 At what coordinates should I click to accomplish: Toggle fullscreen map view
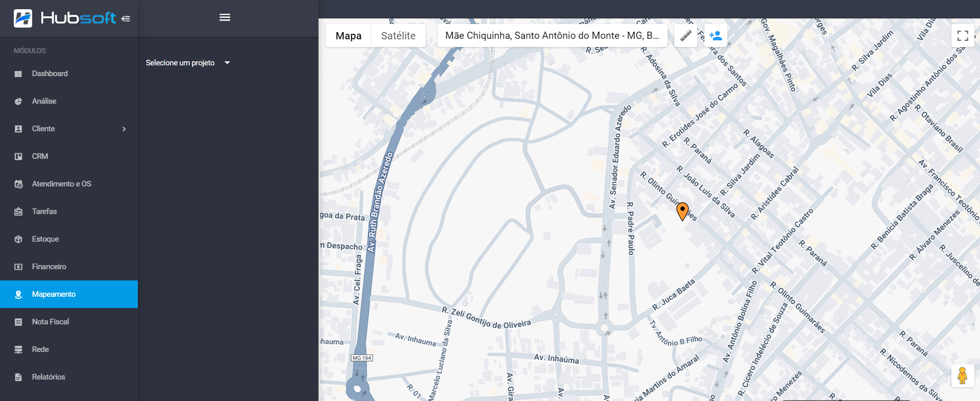(963, 36)
